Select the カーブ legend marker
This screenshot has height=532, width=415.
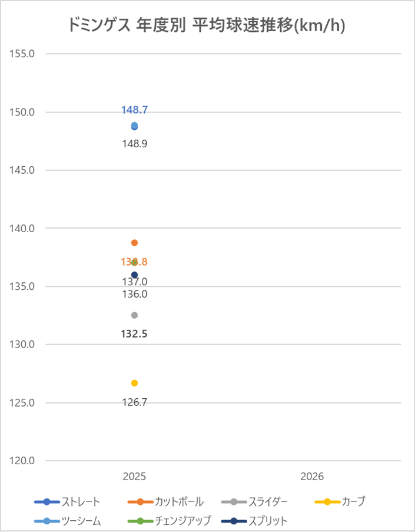(x=327, y=502)
